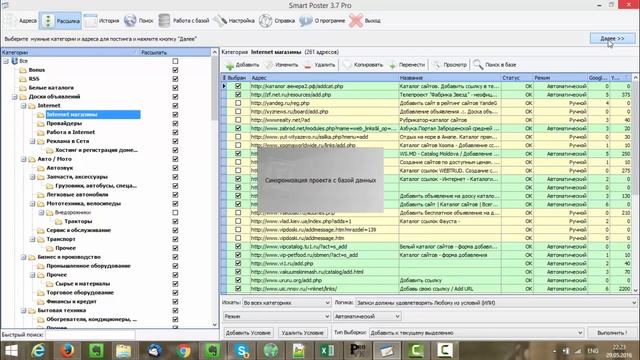The height and width of the screenshot is (360, 640).
Task: Check the http://yandeg.ru/reg.php row checkbox
Action: point(238,103)
